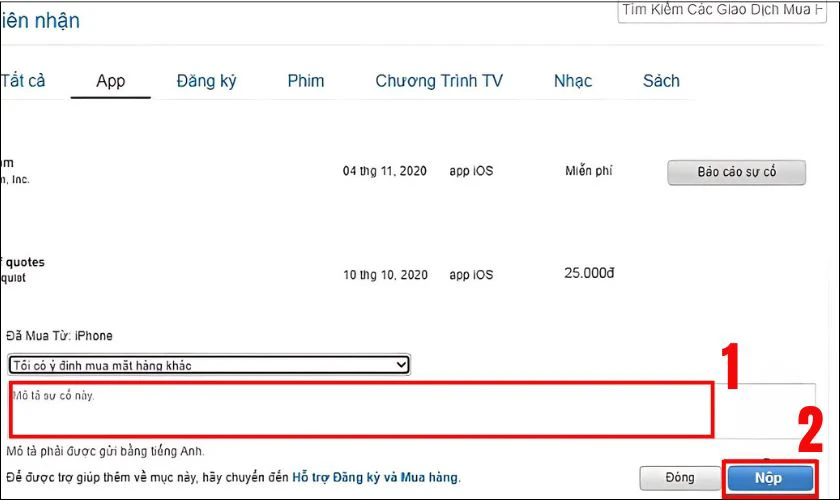This screenshot has width=840, height=500.
Task: Switch to Chương Trình TV tab
Action: click(439, 81)
